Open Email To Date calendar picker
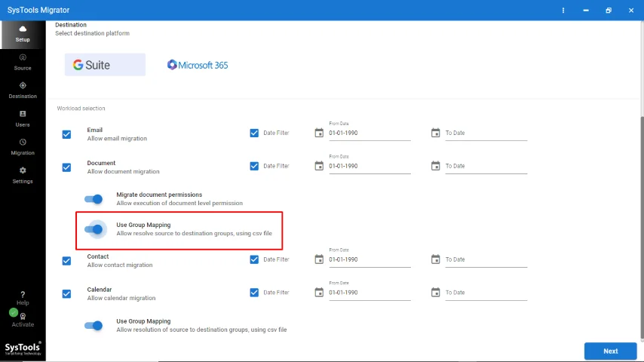This screenshot has width=644, height=362. point(435,133)
